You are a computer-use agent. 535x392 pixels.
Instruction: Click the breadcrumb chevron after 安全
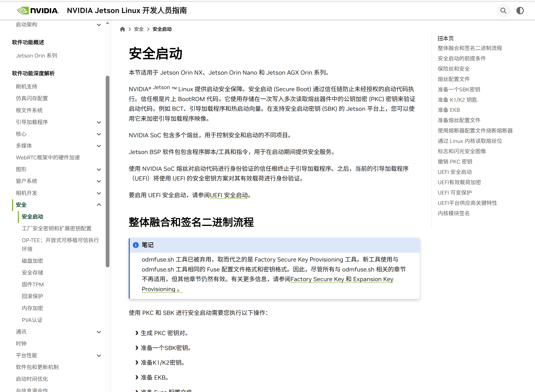[x=148, y=29]
